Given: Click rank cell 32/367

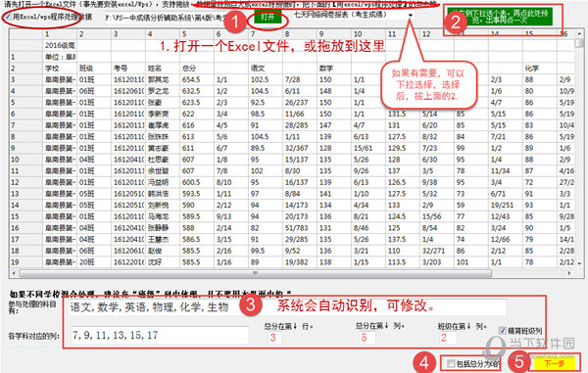Looking at the screenshot, I should (x=300, y=148).
